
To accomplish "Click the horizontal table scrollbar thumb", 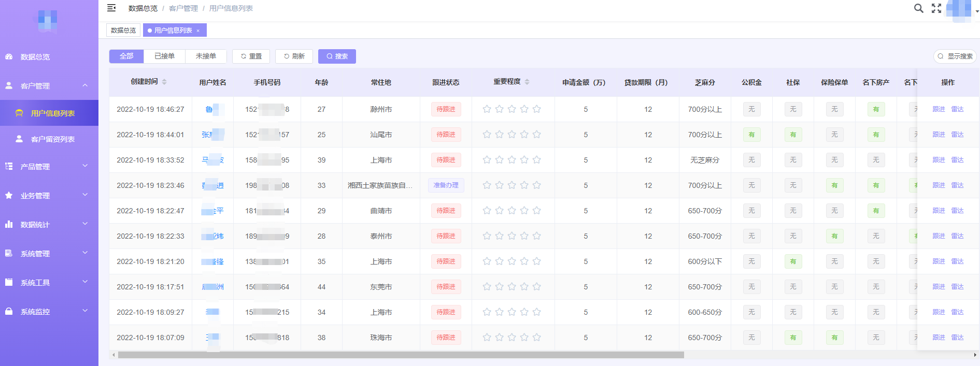I will click(401, 355).
